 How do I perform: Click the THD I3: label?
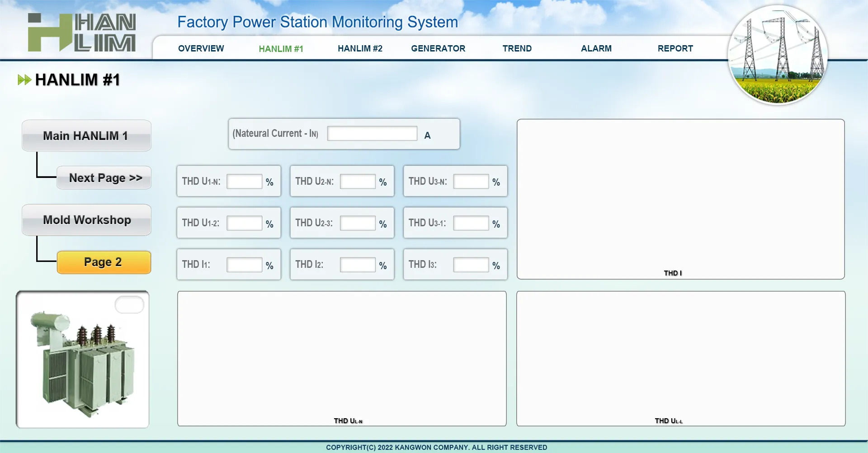[x=423, y=265]
